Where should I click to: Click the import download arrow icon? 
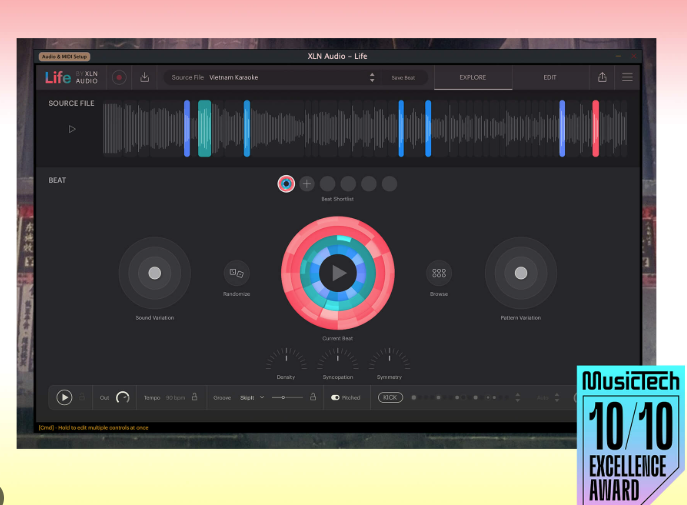pos(145,78)
